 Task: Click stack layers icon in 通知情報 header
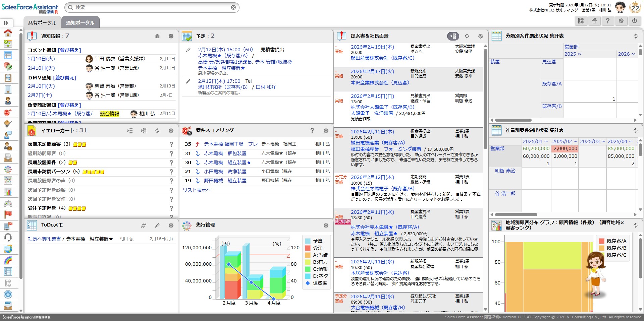[x=157, y=36]
